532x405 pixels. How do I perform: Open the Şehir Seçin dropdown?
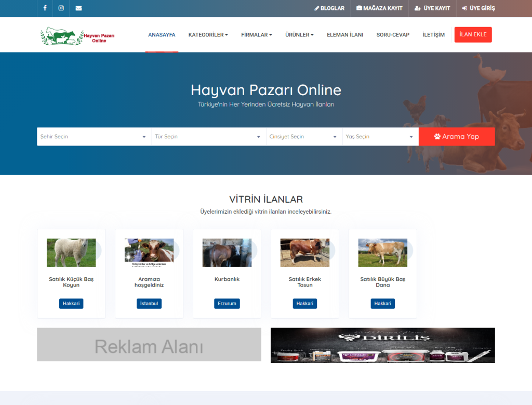point(94,136)
